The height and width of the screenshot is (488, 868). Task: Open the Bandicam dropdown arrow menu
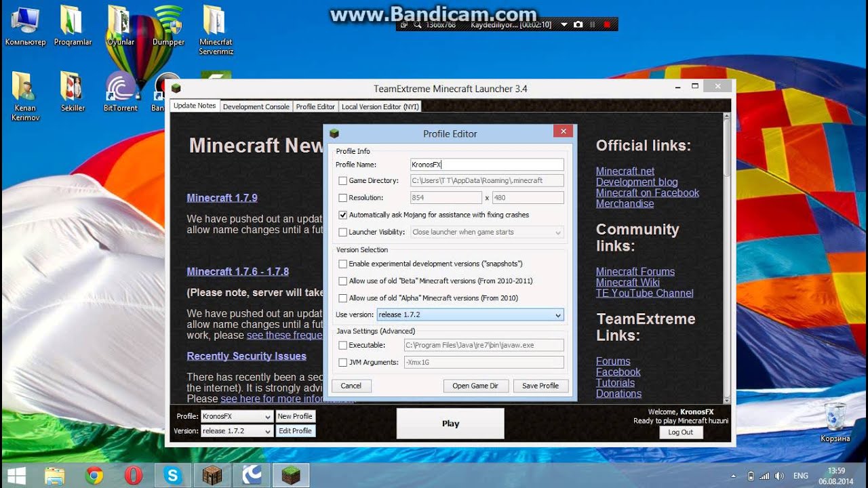pyautogui.click(x=564, y=24)
